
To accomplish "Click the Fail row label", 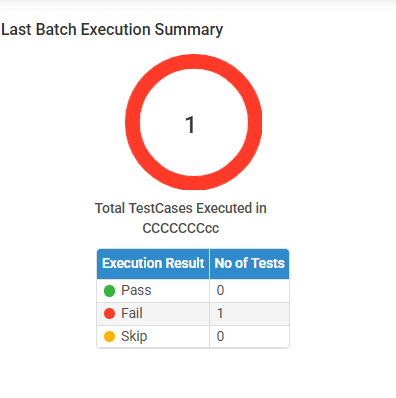I will (132, 313).
